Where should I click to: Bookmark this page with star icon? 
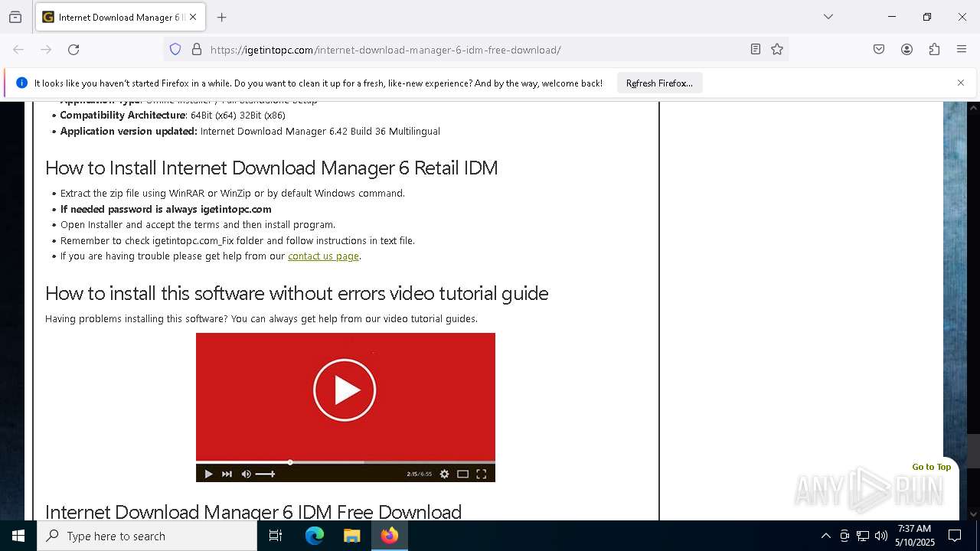[x=777, y=50]
